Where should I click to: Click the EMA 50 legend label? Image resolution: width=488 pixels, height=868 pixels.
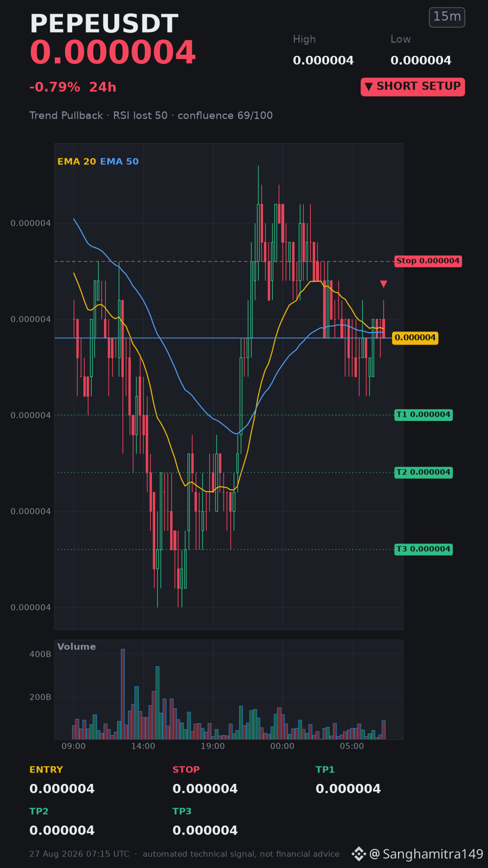[x=119, y=162]
